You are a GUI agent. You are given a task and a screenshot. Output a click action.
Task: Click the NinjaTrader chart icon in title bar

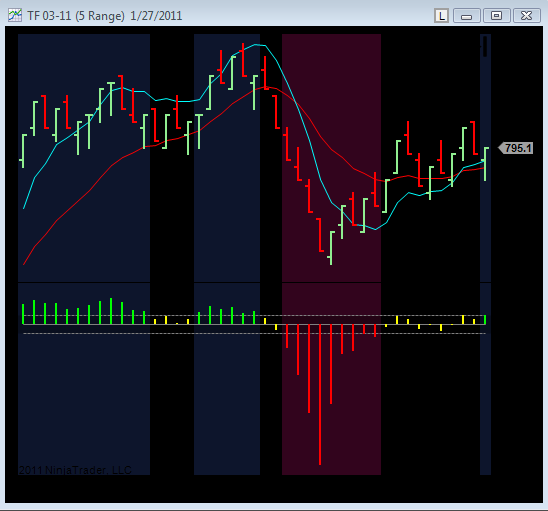pyautogui.click(x=15, y=15)
